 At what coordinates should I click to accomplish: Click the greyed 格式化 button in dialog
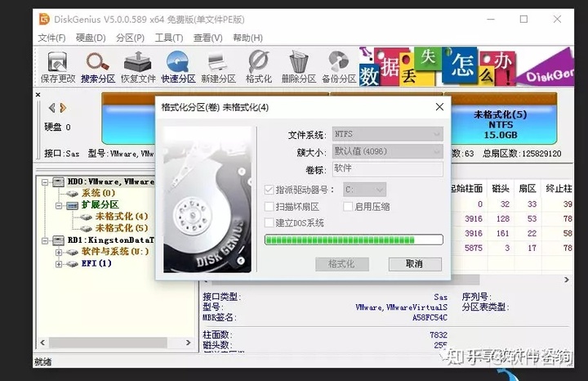pos(341,264)
